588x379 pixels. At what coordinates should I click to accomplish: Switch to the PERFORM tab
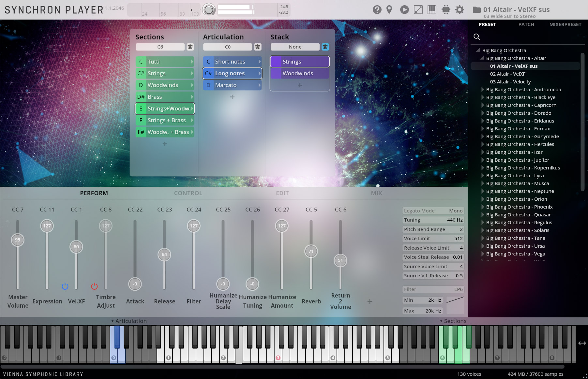[94, 193]
